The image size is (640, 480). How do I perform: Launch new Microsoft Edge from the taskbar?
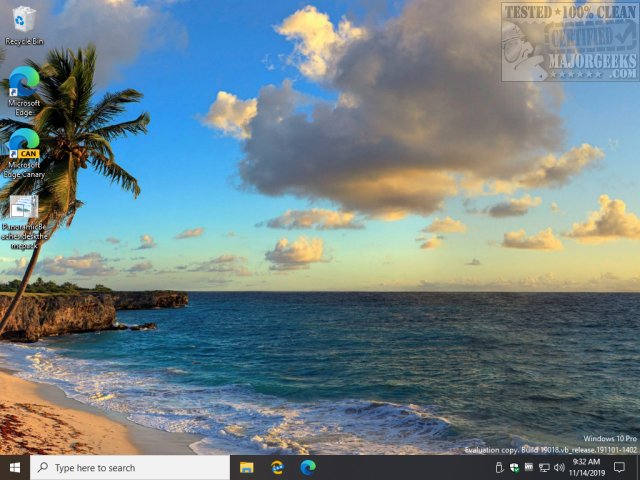pos(308,468)
